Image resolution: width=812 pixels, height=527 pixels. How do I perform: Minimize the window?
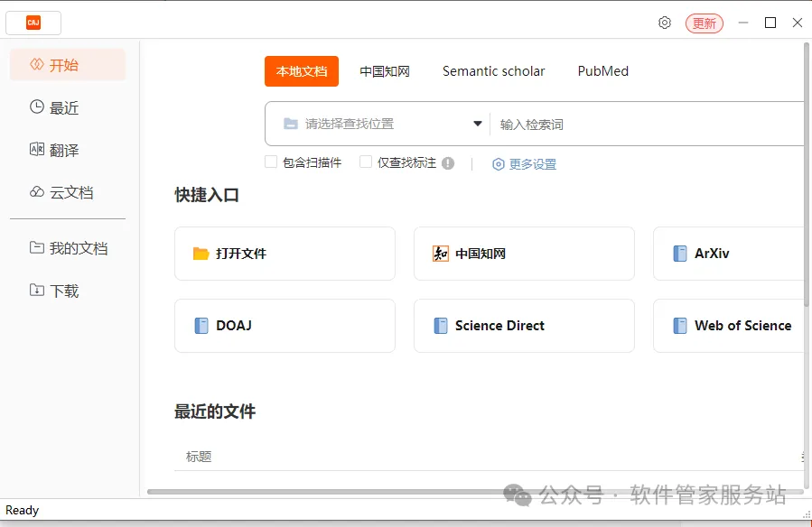[x=743, y=23]
